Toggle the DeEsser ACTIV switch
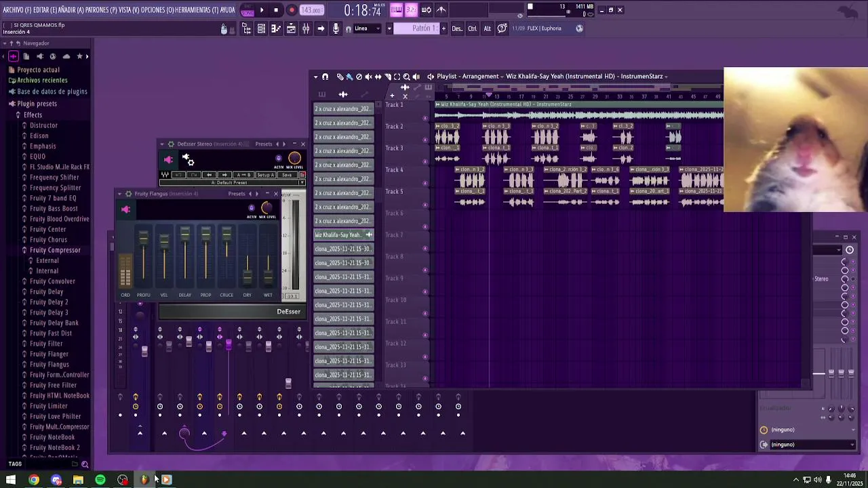This screenshot has width=868, height=488. [279, 159]
